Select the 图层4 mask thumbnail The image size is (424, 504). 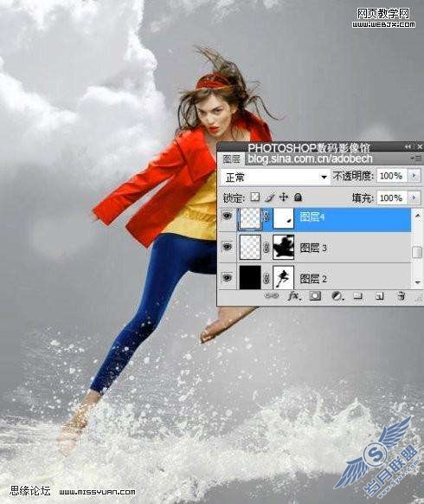(x=283, y=218)
